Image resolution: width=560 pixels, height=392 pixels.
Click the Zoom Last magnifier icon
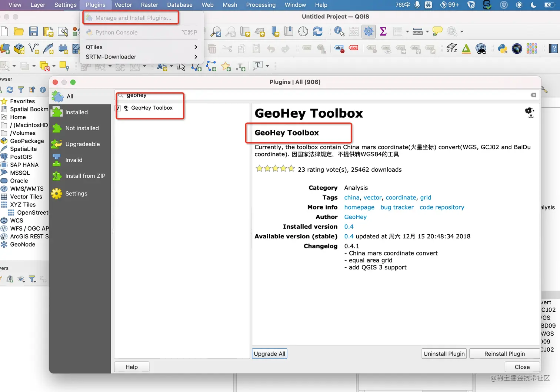click(216, 32)
